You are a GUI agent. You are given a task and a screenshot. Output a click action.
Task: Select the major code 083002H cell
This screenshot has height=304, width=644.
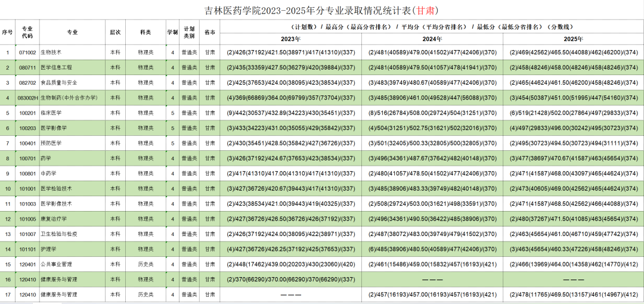[x=27, y=98]
